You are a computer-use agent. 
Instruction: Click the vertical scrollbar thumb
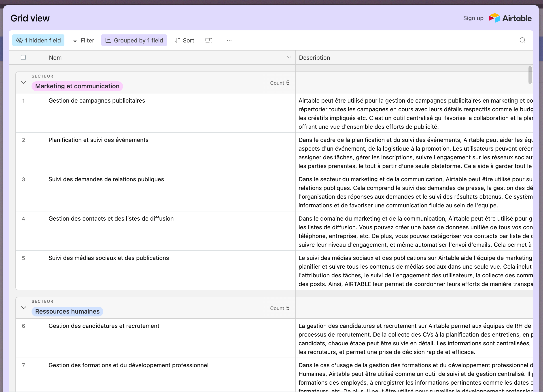pyautogui.click(x=530, y=75)
